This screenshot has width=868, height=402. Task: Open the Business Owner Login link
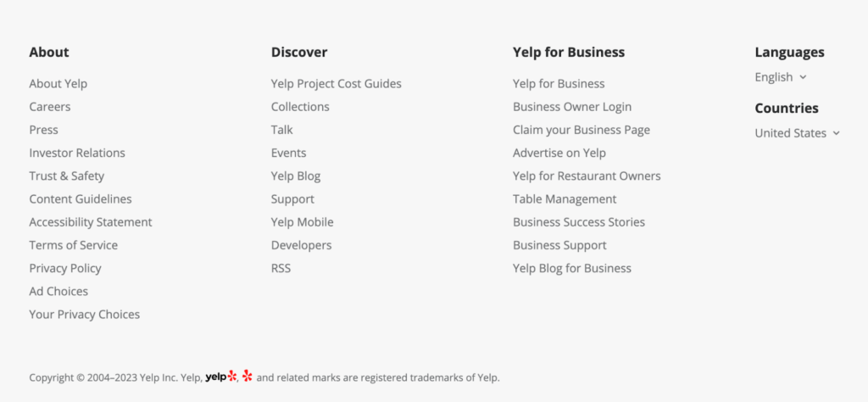(572, 107)
